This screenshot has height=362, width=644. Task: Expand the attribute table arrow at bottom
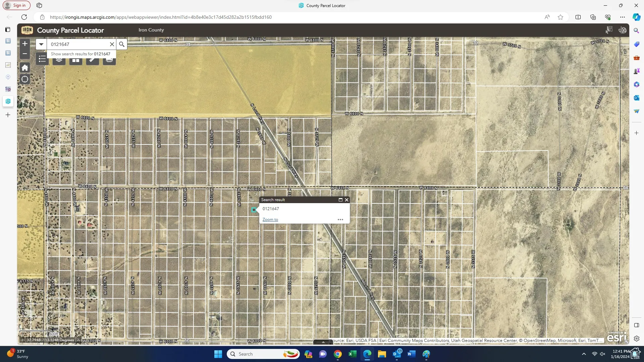323,342
